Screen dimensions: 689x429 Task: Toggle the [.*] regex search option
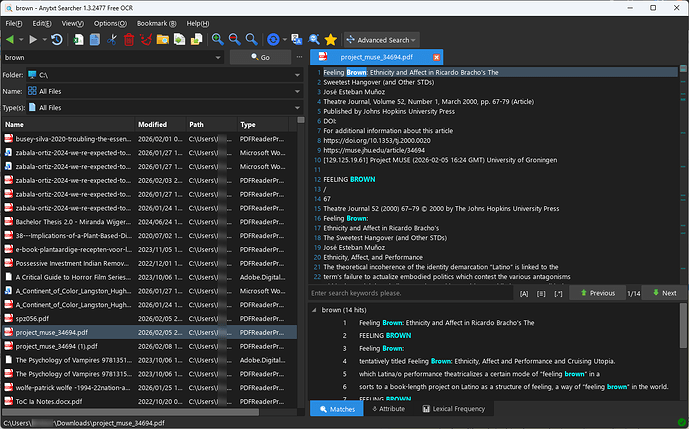coord(558,293)
